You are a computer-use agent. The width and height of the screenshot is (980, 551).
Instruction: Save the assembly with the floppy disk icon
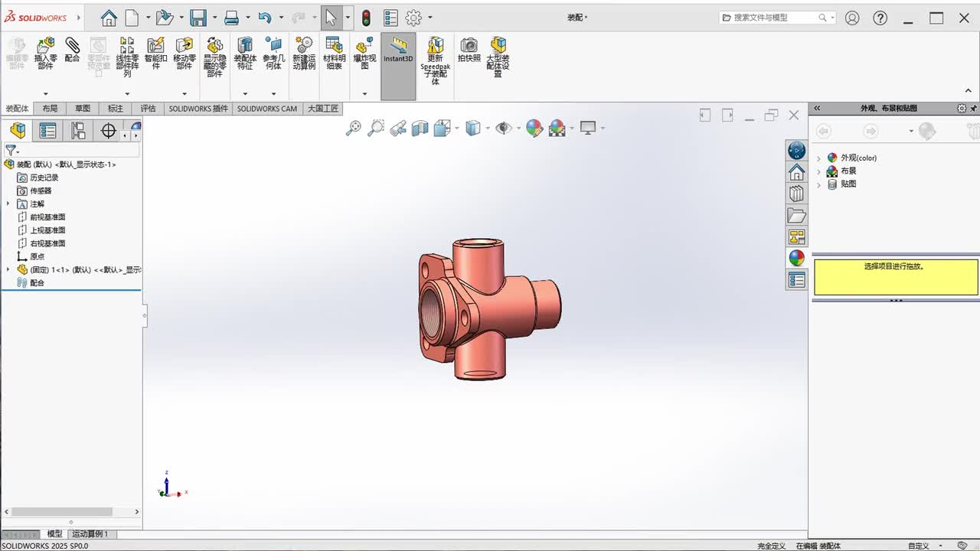tap(198, 18)
